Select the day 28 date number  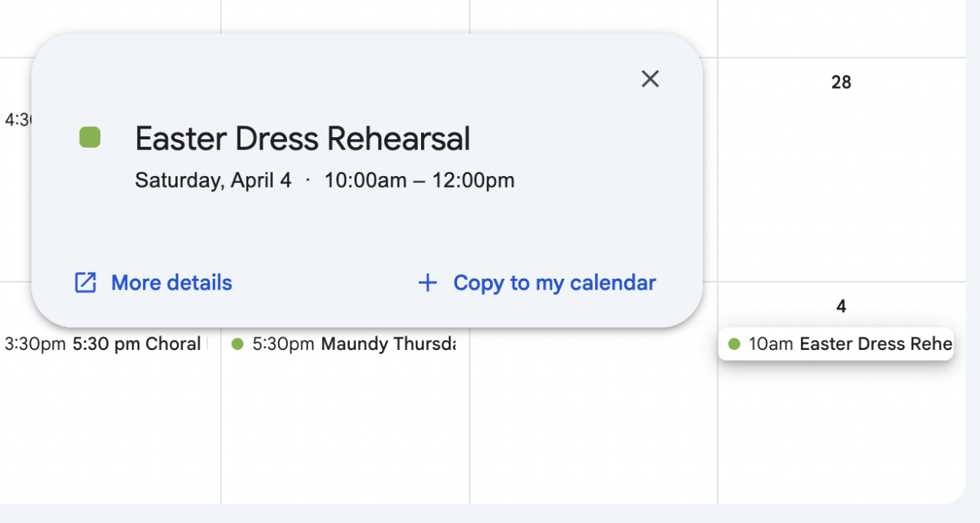click(x=841, y=83)
